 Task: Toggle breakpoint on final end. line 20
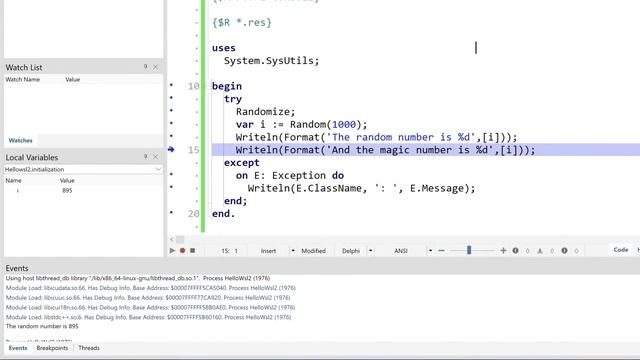click(x=171, y=212)
